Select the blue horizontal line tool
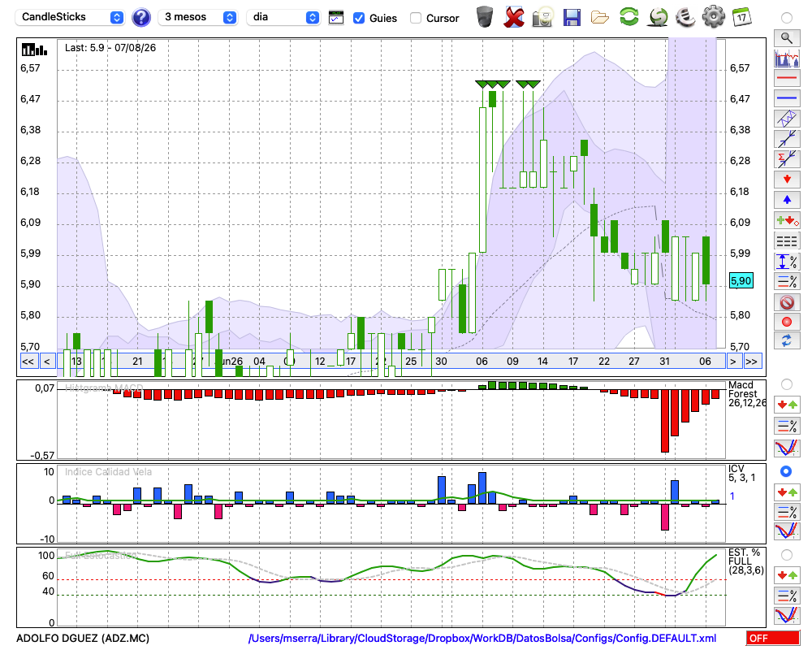 [787, 98]
